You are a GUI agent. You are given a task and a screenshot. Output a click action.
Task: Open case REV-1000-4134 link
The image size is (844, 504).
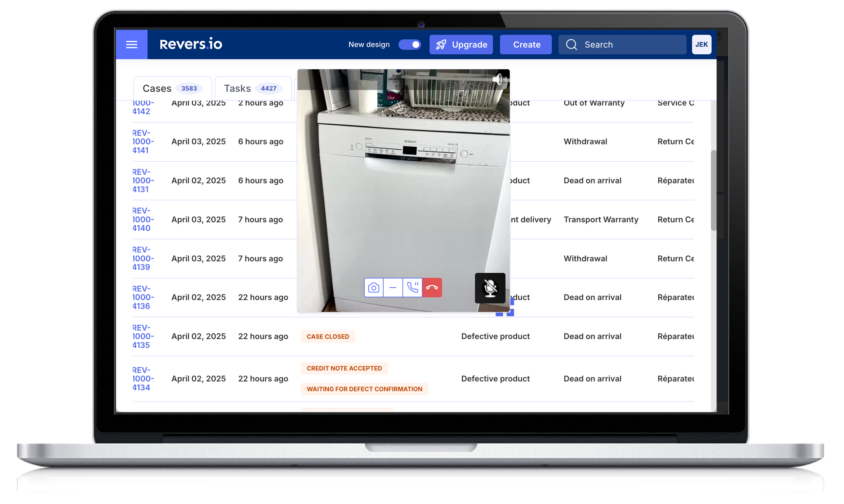(x=143, y=378)
